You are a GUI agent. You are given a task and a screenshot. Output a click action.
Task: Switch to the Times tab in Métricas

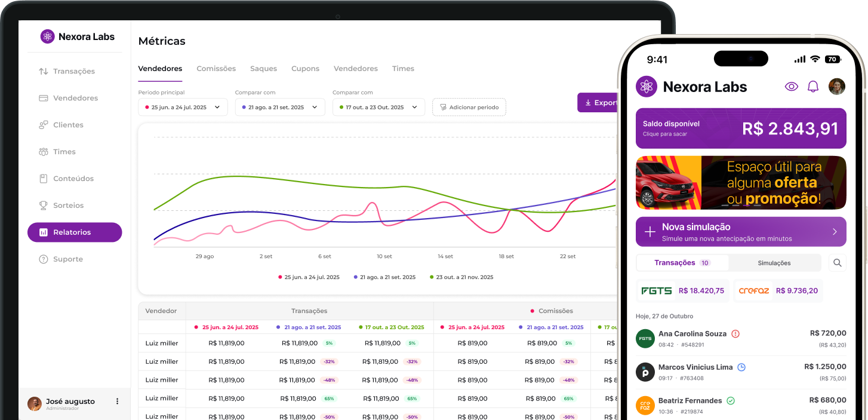coord(403,69)
